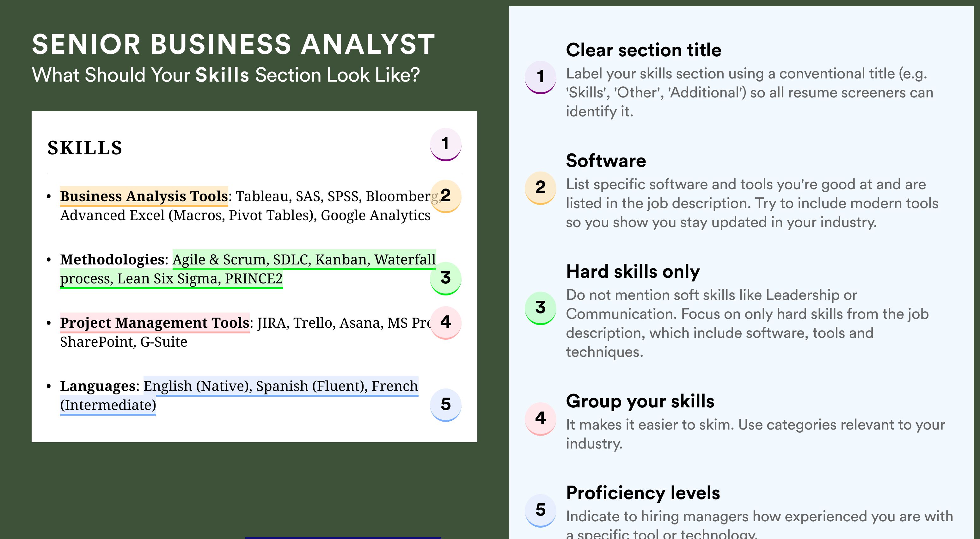The width and height of the screenshot is (980, 539).
Task: Click the highlighted Project Management Tools label
Action: tap(155, 323)
